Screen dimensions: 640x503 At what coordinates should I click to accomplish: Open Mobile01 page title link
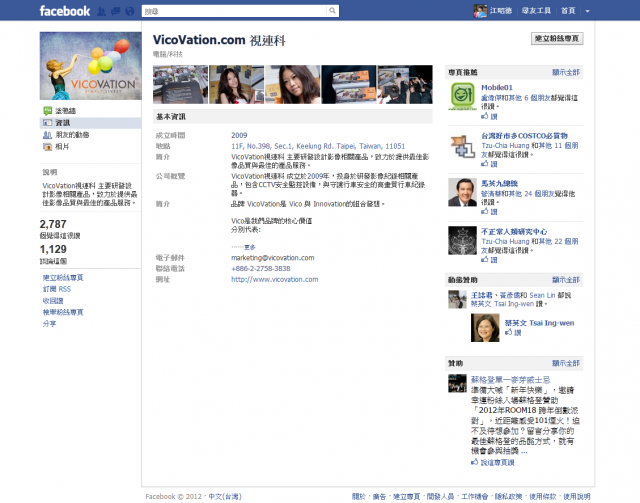pyautogui.click(x=497, y=87)
